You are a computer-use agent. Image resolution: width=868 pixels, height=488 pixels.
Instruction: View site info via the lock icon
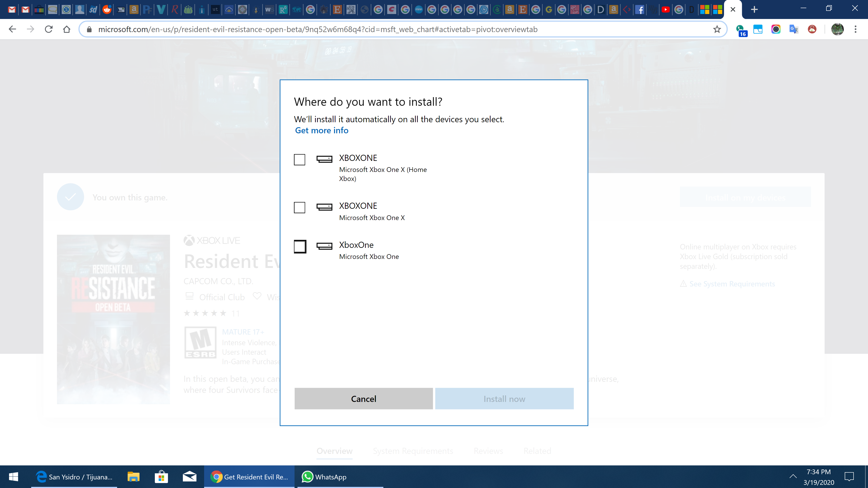point(89,29)
